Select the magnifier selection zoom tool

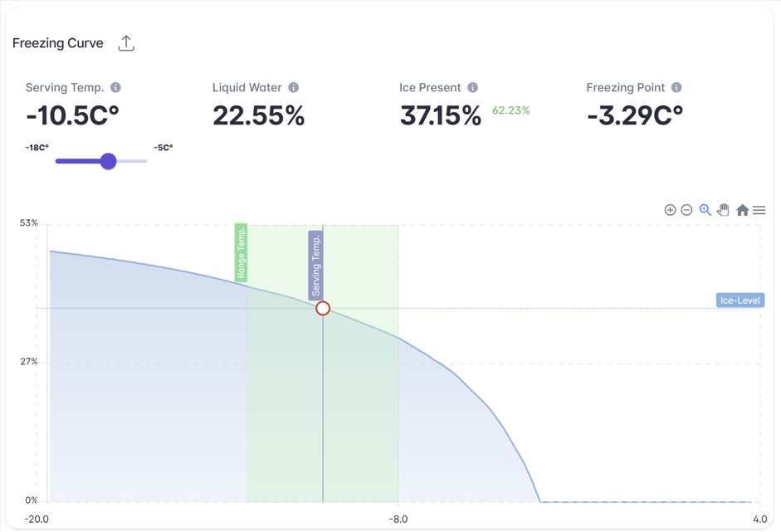705,210
